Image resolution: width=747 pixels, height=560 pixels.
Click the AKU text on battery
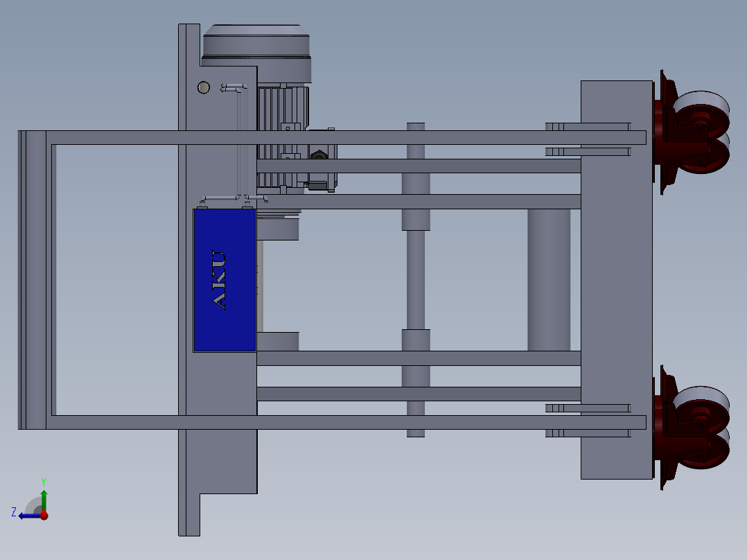(x=219, y=279)
